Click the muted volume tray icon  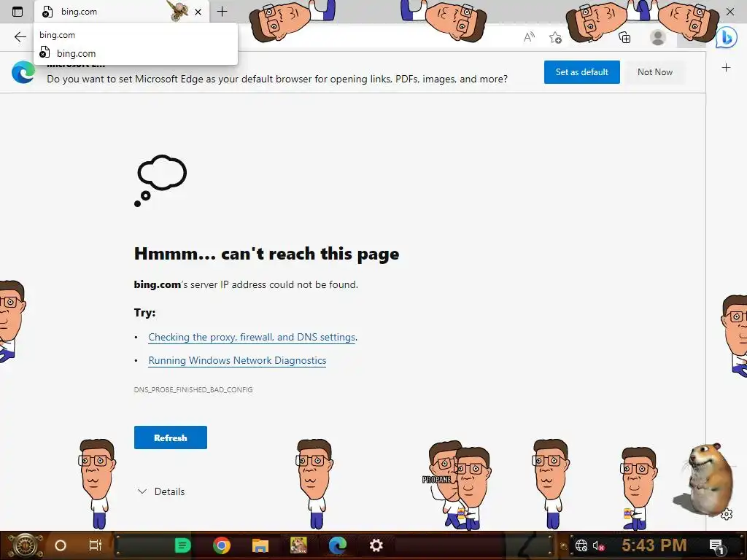598,545
